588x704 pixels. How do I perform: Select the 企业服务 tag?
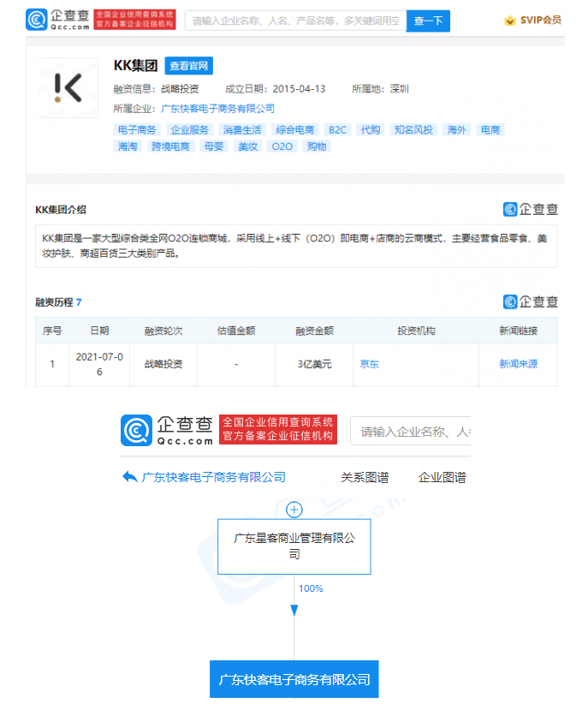click(x=189, y=130)
